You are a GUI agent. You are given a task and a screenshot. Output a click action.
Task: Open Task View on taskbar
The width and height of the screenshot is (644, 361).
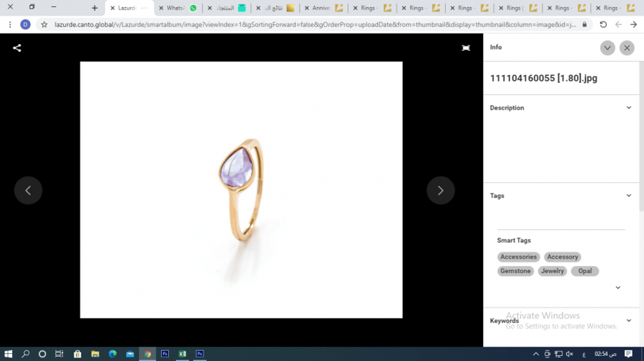pos(59,354)
